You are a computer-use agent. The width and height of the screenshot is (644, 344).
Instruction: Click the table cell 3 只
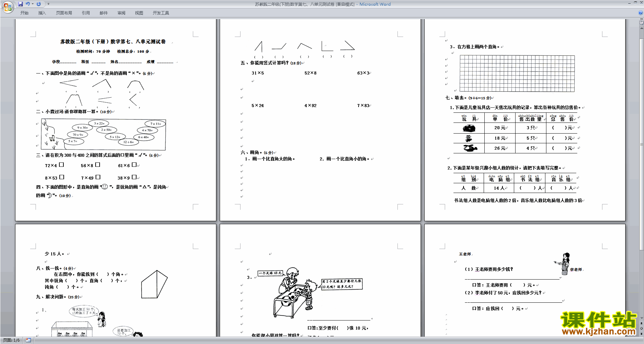pos(531,128)
